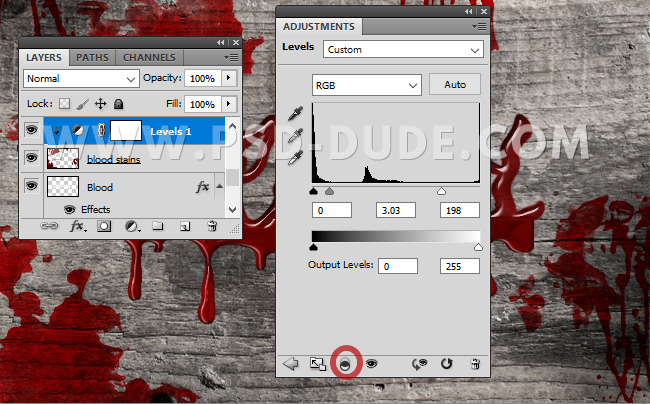Lock all with padlock icon
Screen dimensions: 650x404
tap(119, 104)
